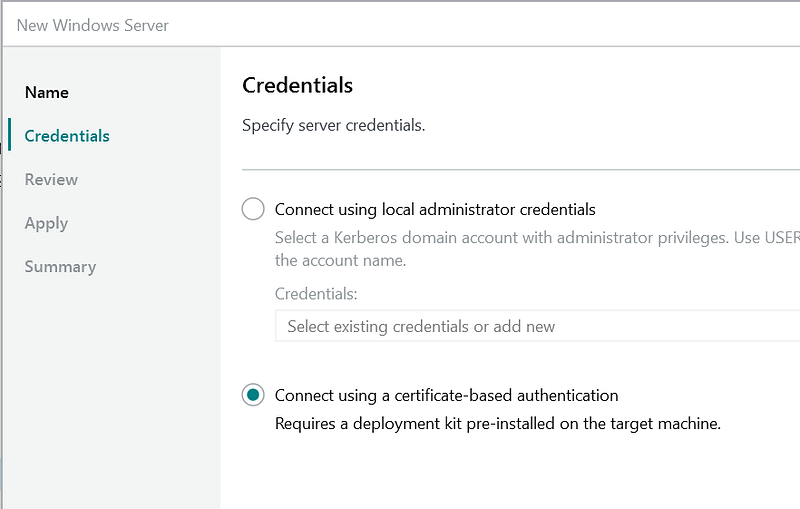Click 'Connect using local administrator credentials' label
800x509 pixels.
pos(435,210)
